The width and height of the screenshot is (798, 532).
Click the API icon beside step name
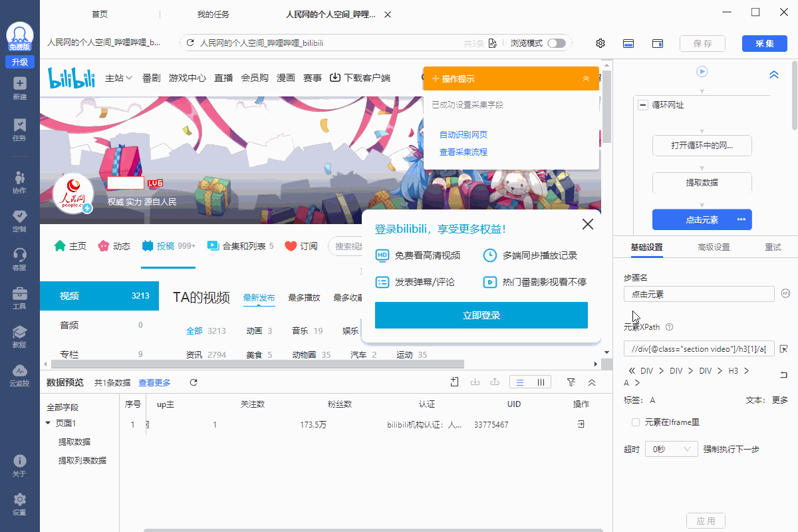pyautogui.click(x=785, y=293)
